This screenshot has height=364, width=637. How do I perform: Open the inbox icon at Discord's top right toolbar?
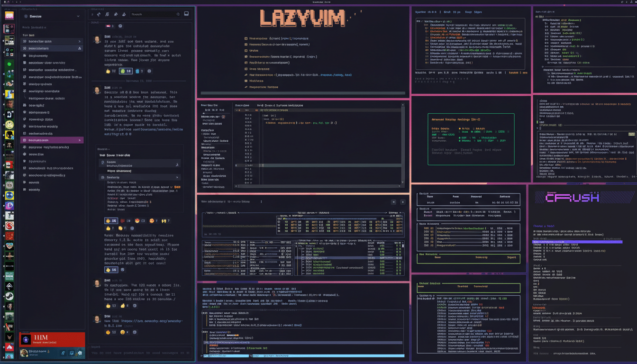click(186, 14)
